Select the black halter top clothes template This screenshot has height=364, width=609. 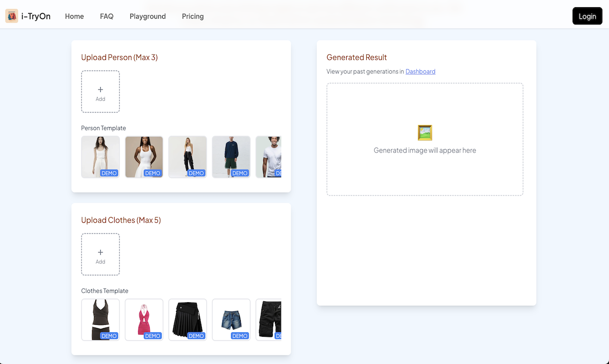coord(100,319)
